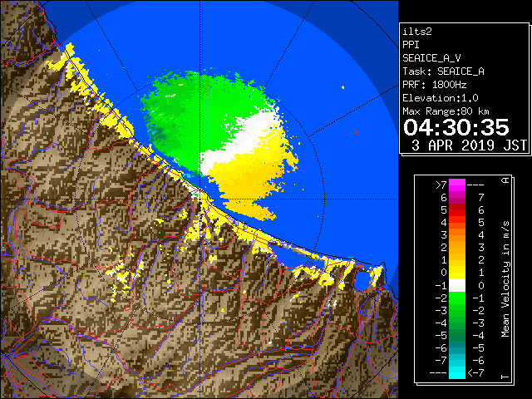Click the SEAICE_A_V product name
The width and height of the screenshot is (532, 399).
pos(431,58)
